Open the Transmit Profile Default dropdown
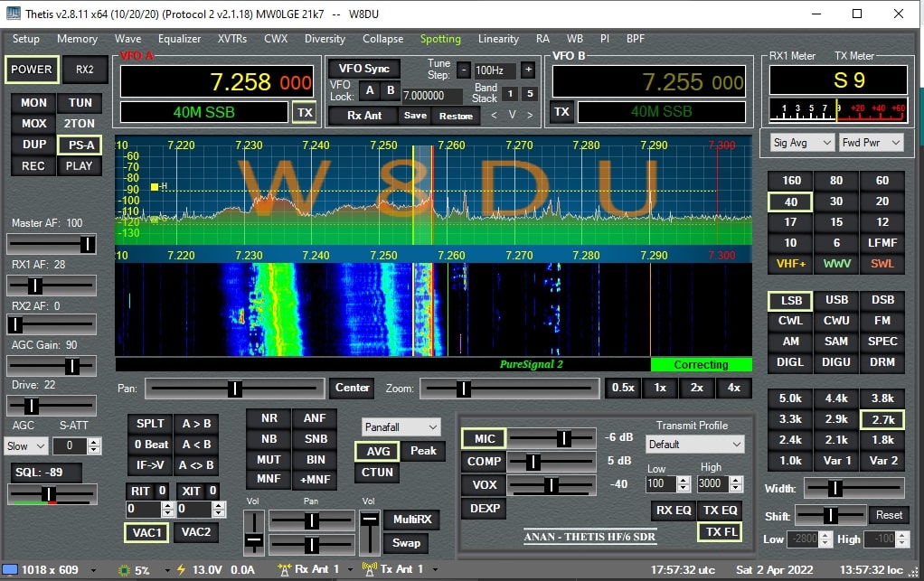 (694, 445)
